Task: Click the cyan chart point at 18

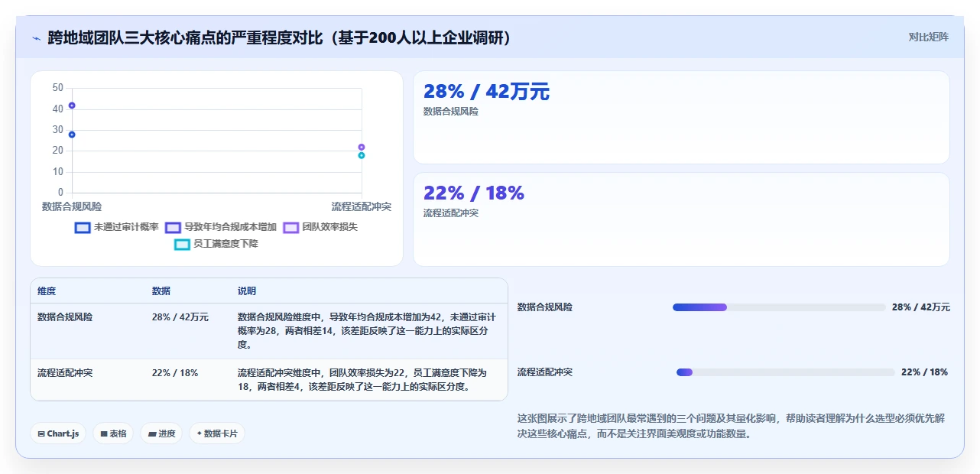Action: point(362,155)
